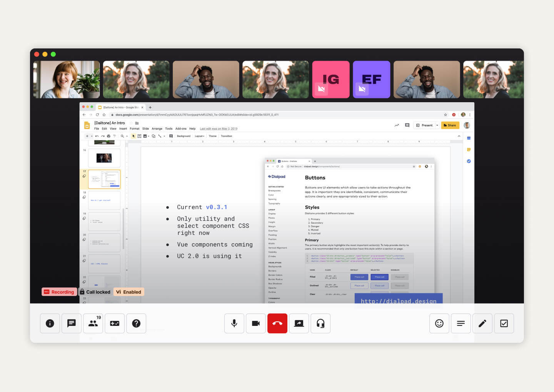Expand the Present button dropdown arrow
The width and height of the screenshot is (554, 392).
[437, 125]
